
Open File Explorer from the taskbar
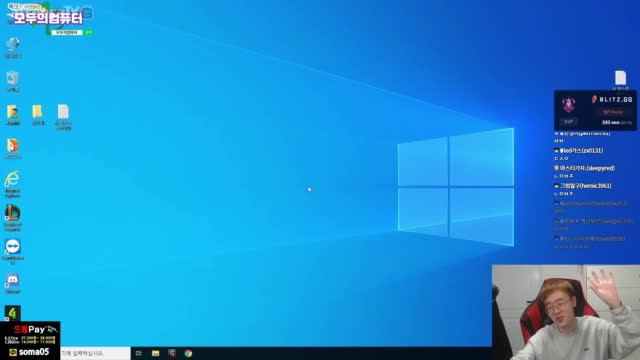pos(156,353)
